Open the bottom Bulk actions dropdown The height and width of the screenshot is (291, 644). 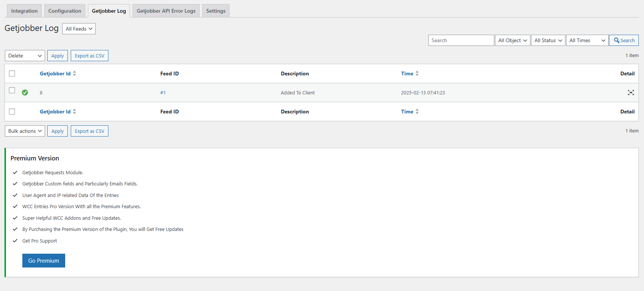25,131
